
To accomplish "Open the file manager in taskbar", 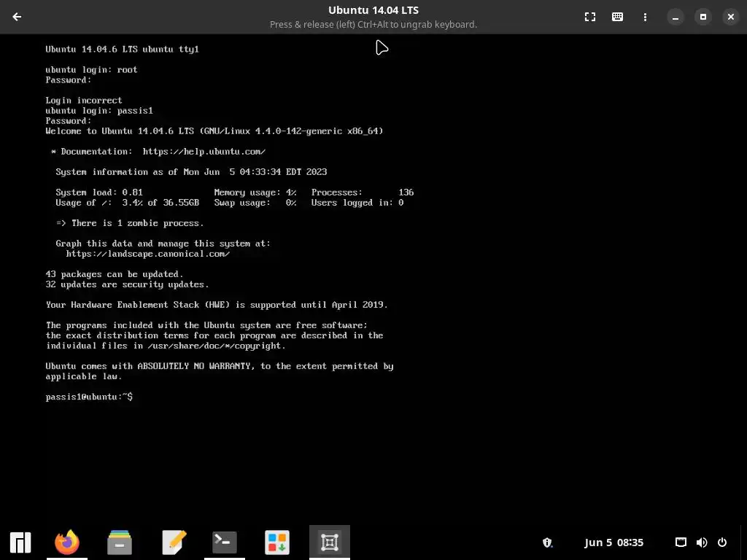I will (x=120, y=542).
